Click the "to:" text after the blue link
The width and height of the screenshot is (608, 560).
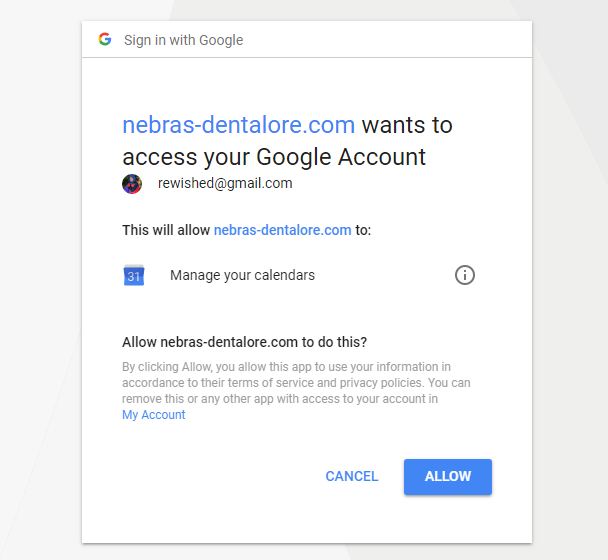(x=363, y=230)
